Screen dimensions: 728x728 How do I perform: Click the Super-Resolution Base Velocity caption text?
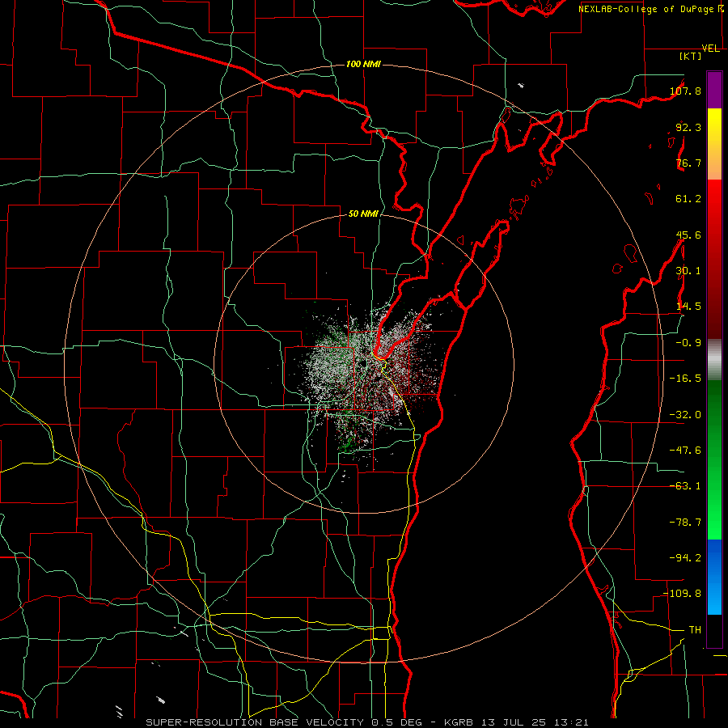click(286, 722)
